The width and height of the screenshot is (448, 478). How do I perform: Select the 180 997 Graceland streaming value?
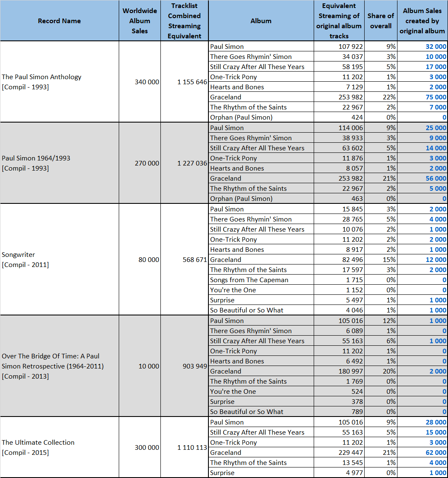339,371
